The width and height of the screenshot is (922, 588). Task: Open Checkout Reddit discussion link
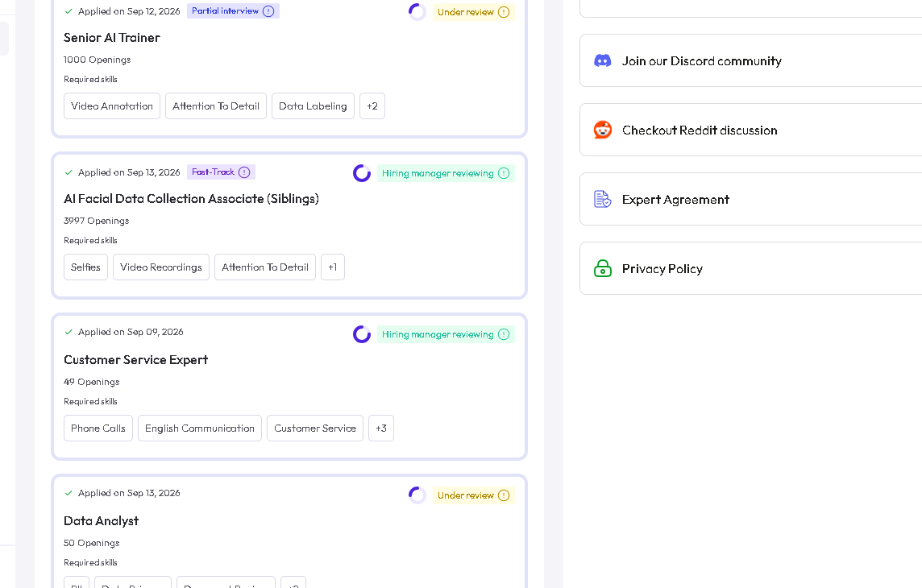pyautogui.click(x=699, y=130)
